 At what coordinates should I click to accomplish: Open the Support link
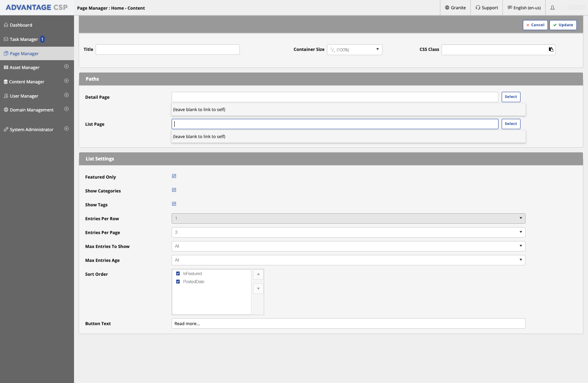coord(487,8)
